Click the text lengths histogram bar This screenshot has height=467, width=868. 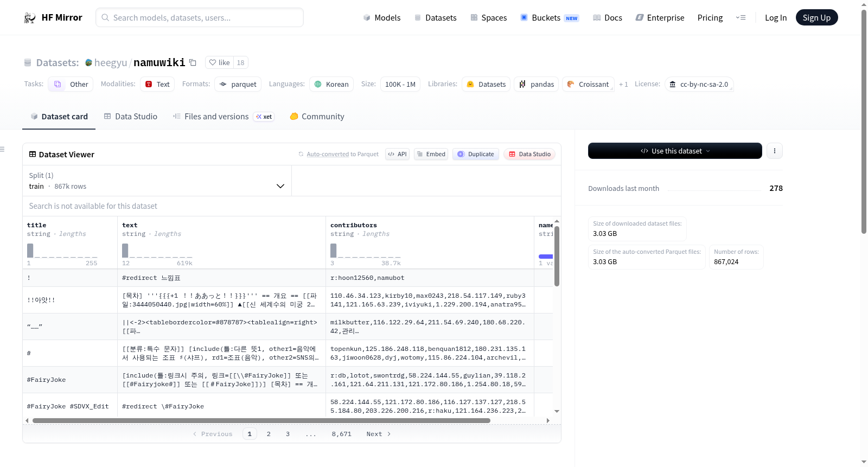125,251
